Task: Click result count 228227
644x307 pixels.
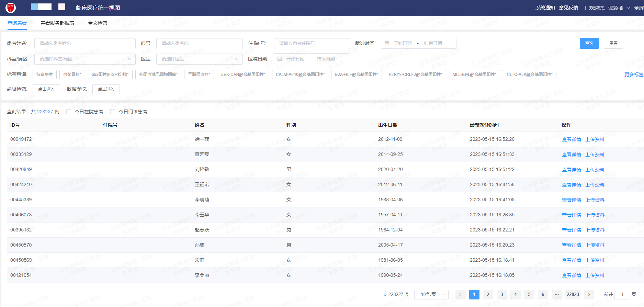Action: point(45,112)
